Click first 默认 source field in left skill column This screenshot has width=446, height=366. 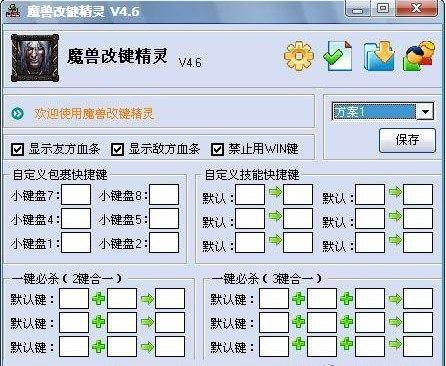pyautogui.click(x=250, y=194)
